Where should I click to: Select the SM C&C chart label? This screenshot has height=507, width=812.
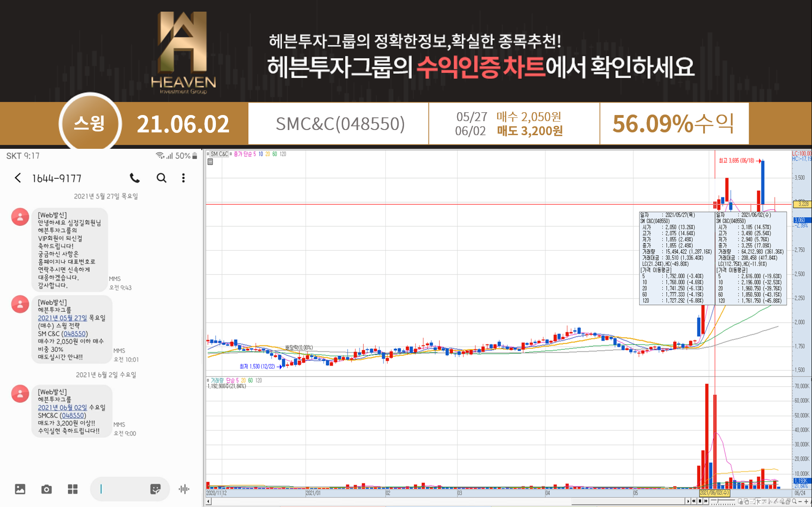[x=219, y=154]
